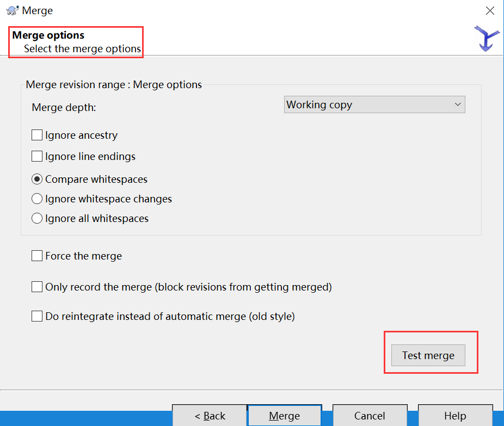Choose the Ignore whitespace changes option
504x426 pixels.
pyautogui.click(x=37, y=199)
